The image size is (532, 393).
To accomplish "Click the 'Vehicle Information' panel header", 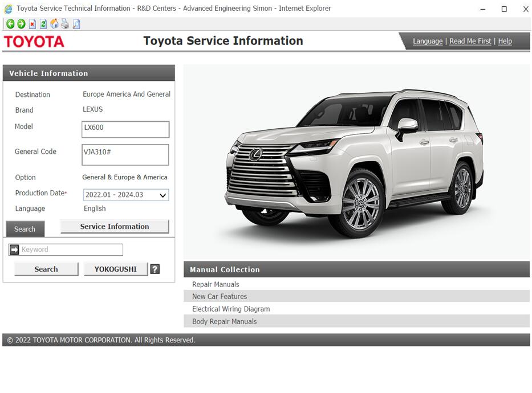I will click(x=89, y=73).
